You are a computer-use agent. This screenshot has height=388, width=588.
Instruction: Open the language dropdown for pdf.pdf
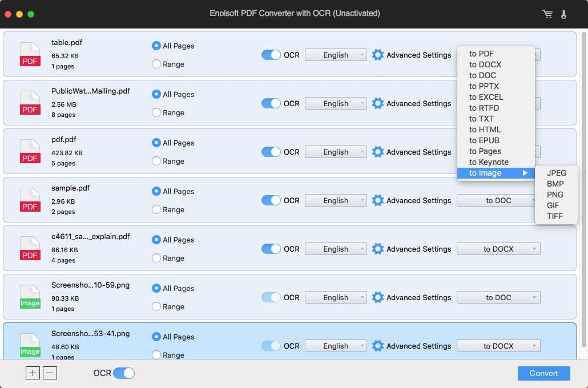click(x=335, y=152)
